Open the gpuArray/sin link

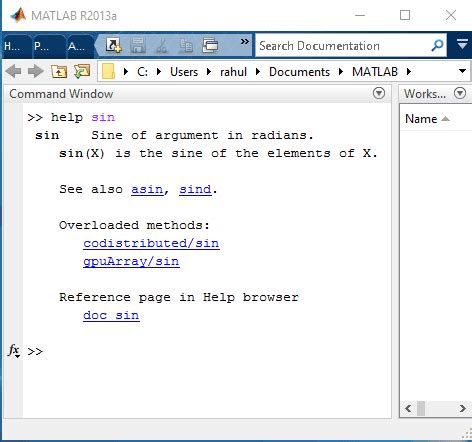(131, 261)
